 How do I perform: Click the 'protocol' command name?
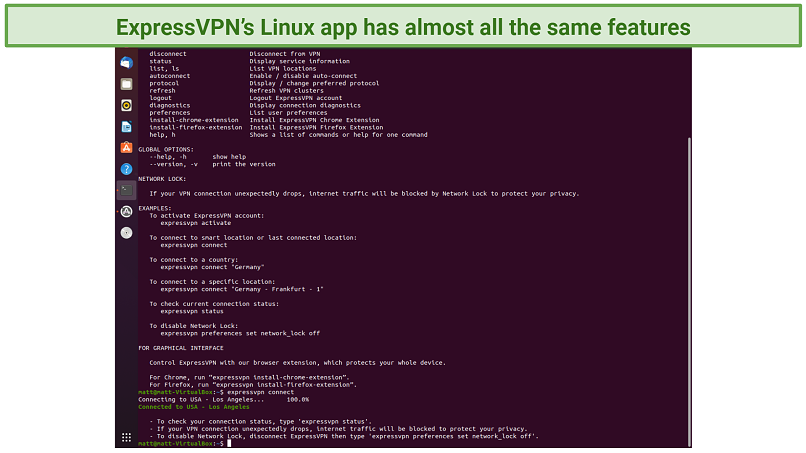coord(164,83)
